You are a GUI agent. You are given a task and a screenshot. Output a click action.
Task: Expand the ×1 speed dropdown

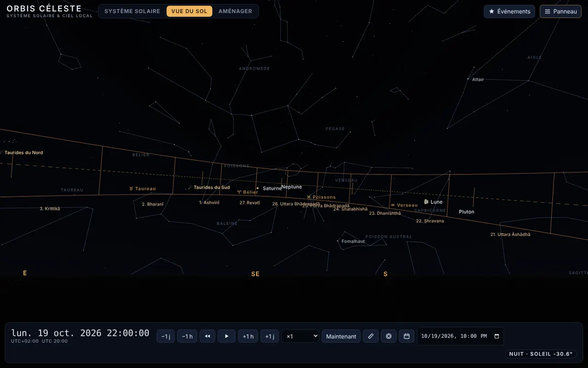point(300,336)
